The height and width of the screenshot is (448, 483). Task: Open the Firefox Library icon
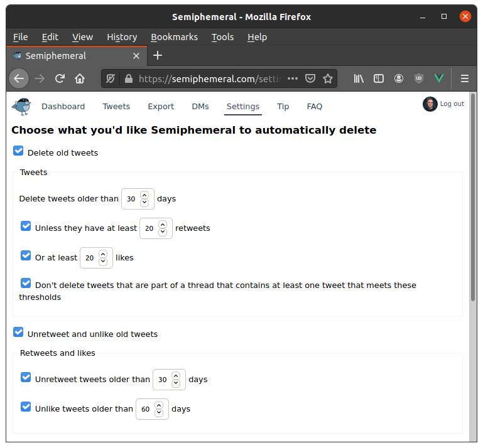[x=359, y=78]
